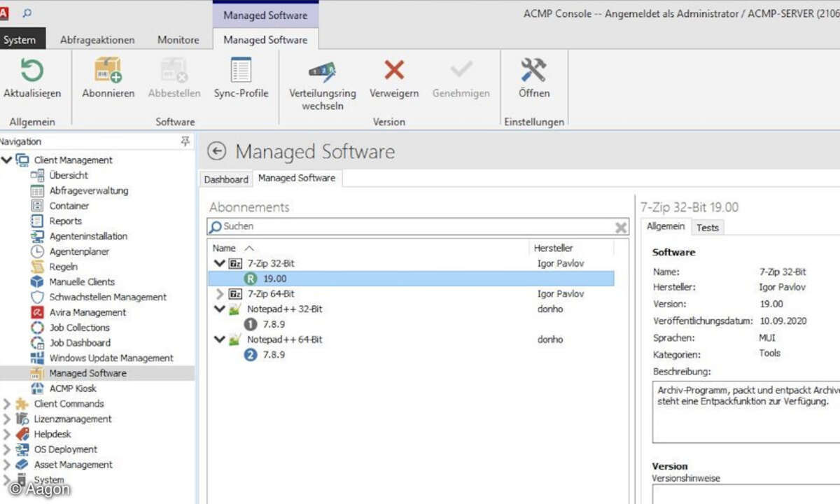The image size is (840, 504).
Task: Select the Client Management root item
Action: coord(73,160)
